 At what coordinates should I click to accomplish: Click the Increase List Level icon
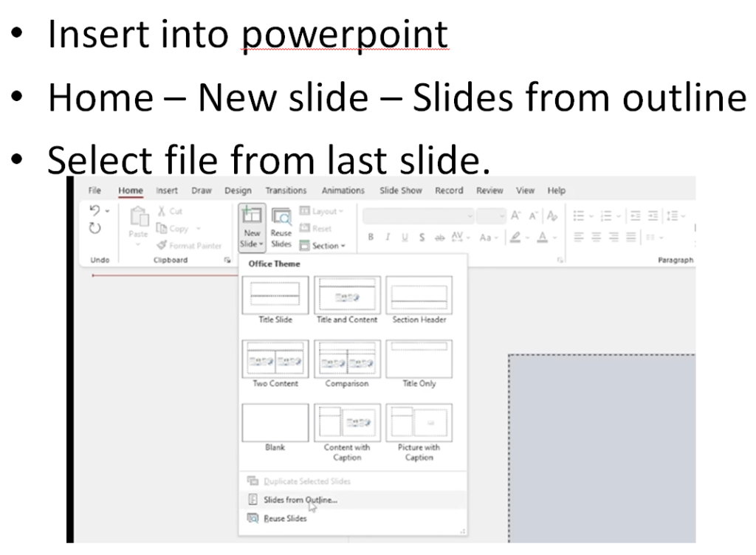click(x=653, y=216)
